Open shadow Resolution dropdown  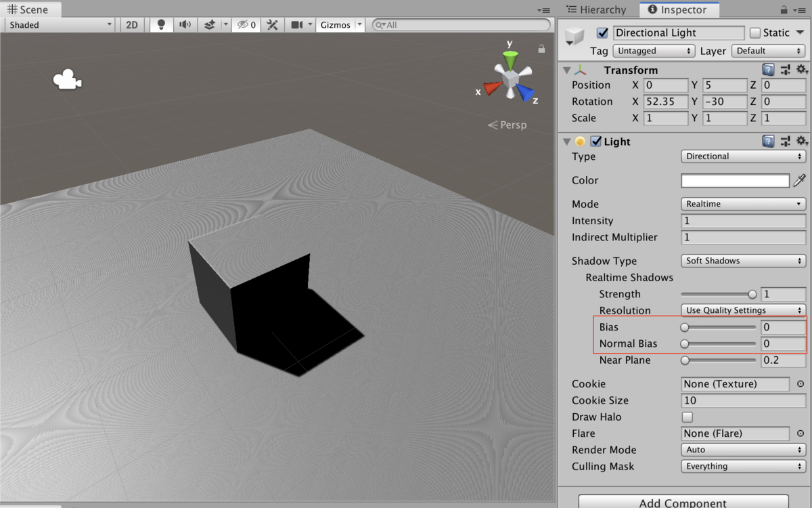pyautogui.click(x=743, y=310)
